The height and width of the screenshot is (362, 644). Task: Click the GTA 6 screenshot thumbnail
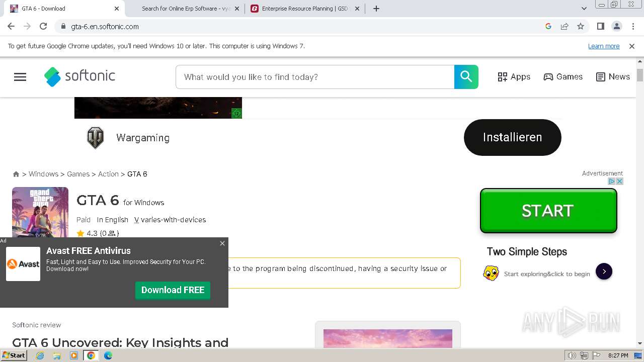388,338
